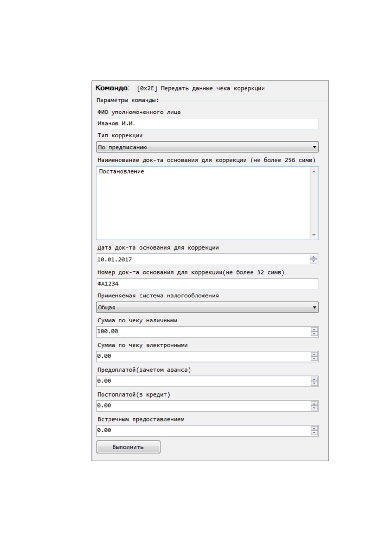The height and width of the screenshot is (555, 392).
Task: Increase Встречным предоставлением value
Action: pyautogui.click(x=314, y=428)
